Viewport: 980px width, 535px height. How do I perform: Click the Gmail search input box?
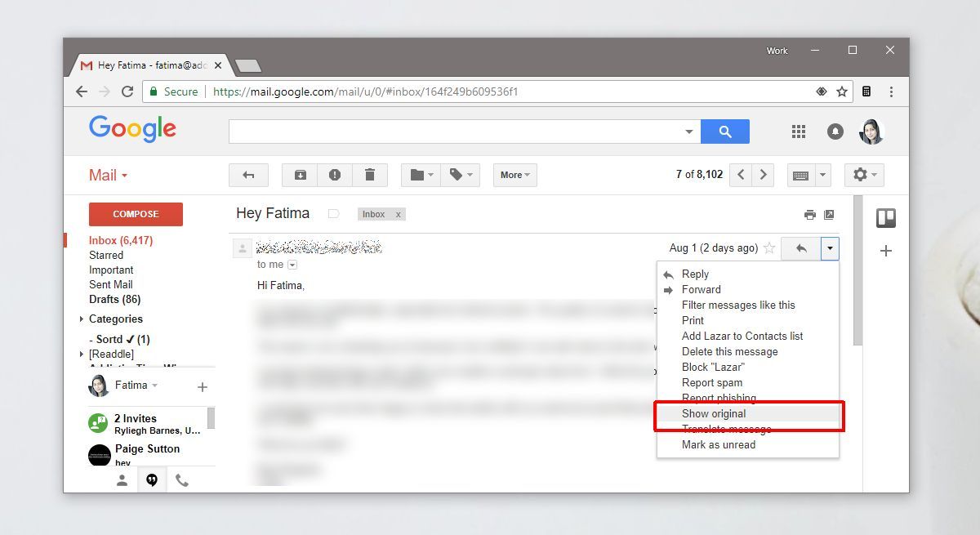point(456,132)
